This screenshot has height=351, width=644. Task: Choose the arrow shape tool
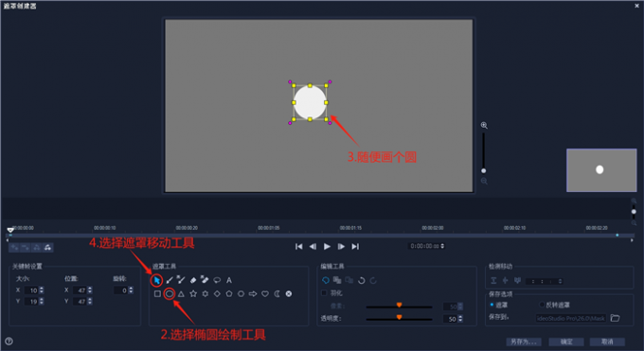[x=253, y=293]
